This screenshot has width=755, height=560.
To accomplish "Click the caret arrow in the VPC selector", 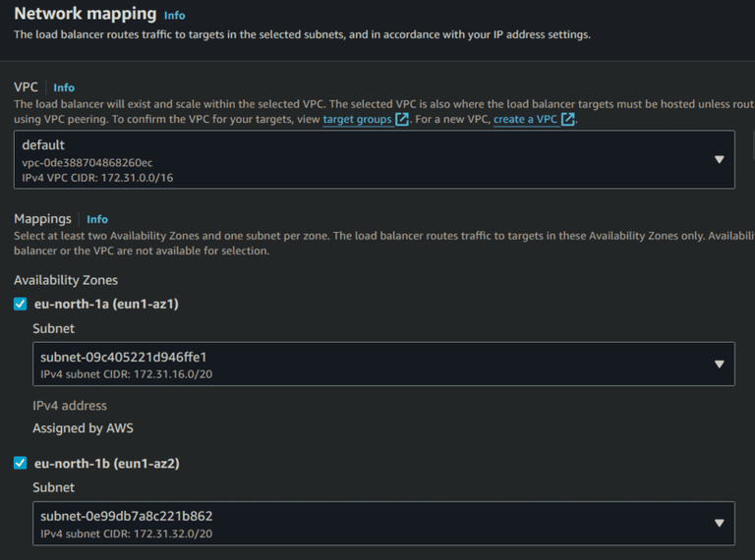I will pos(719,160).
